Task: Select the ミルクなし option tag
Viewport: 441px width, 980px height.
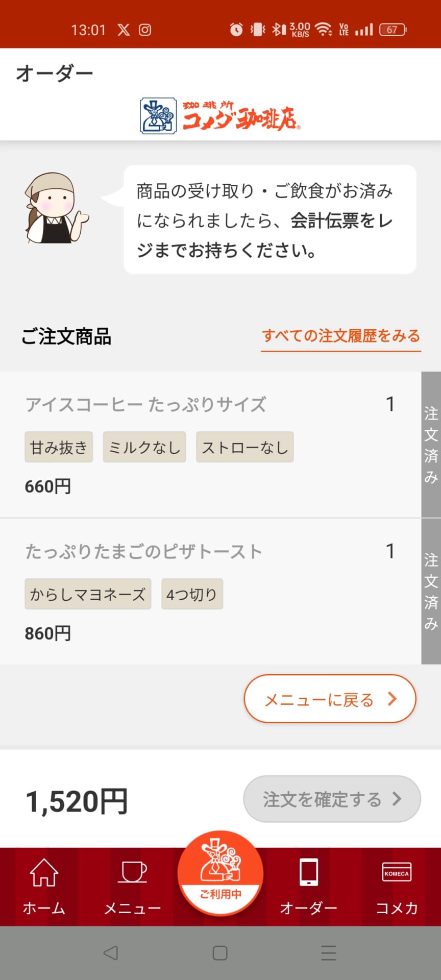Action: tap(144, 447)
